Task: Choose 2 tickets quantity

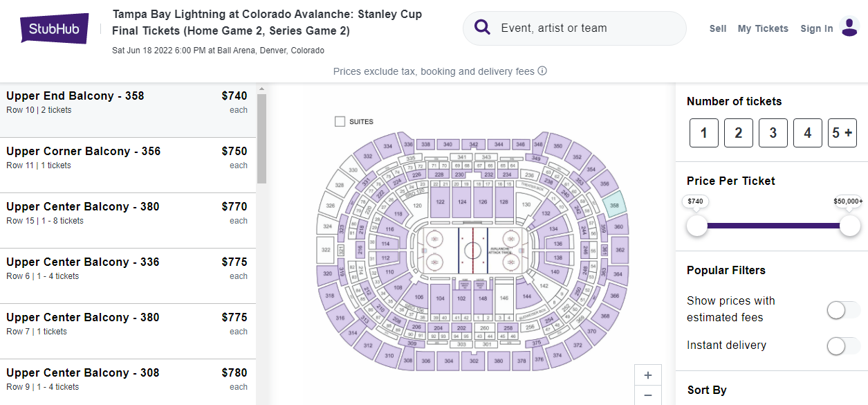Action: 738,133
